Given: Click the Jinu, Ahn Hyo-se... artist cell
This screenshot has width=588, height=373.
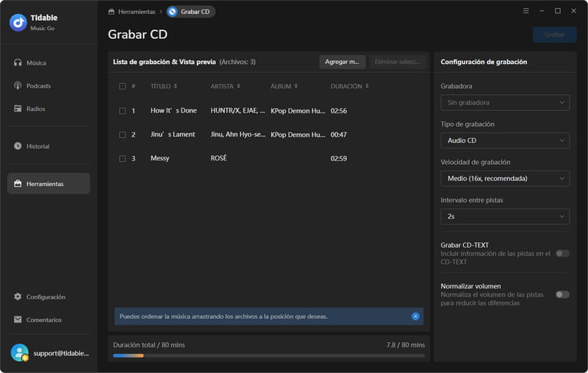Looking at the screenshot, I should pyautogui.click(x=238, y=135).
